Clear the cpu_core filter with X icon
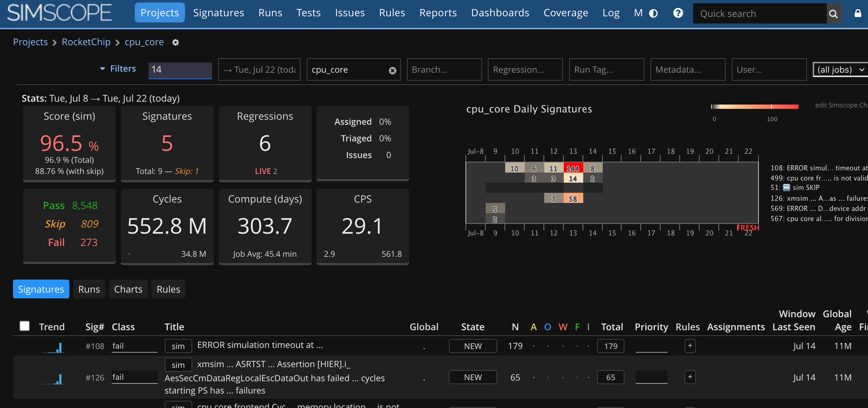Viewport: 868px width, 408px height. click(x=392, y=71)
